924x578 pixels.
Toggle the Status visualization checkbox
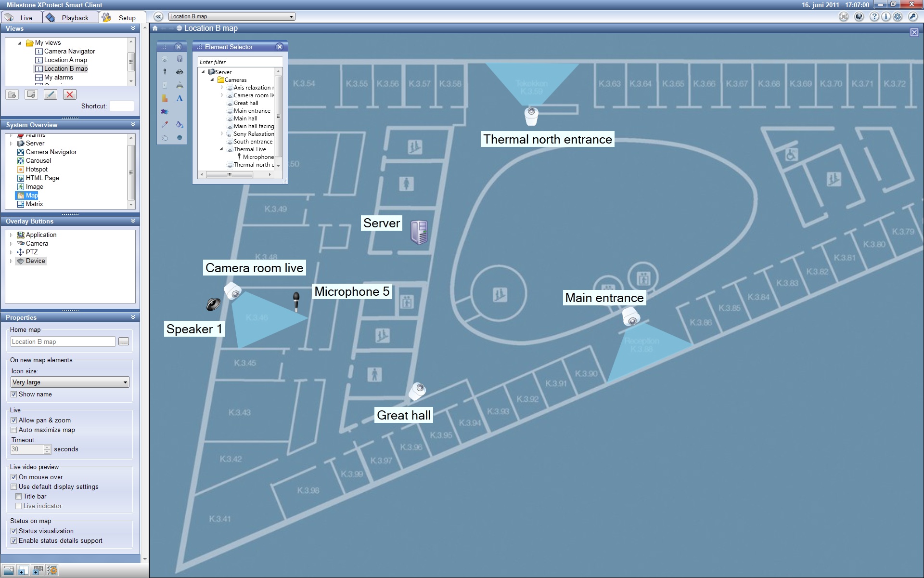click(14, 531)
